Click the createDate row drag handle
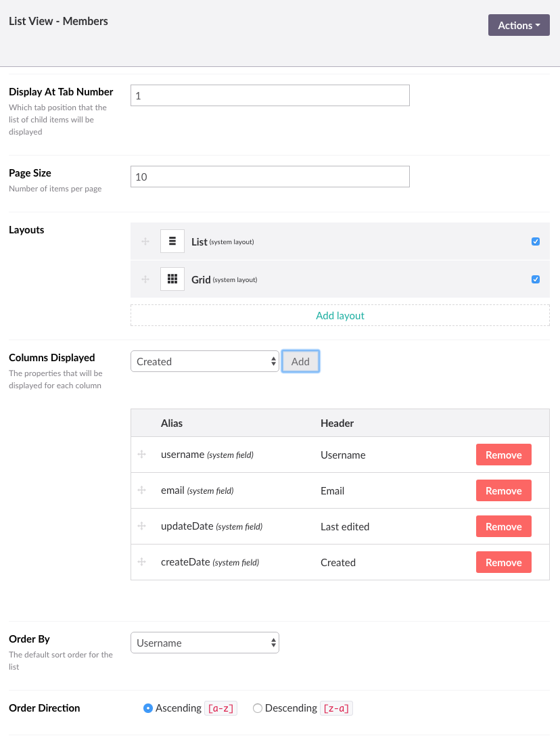The image size is (560, 740). pos(142,562)
